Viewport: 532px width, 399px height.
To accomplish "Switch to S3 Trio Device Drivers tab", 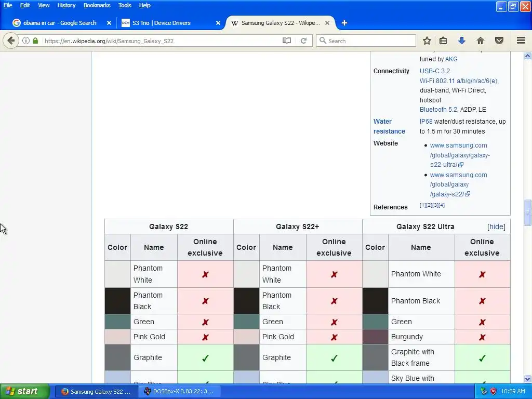I will pyautogui.click(x=162, y=23).
